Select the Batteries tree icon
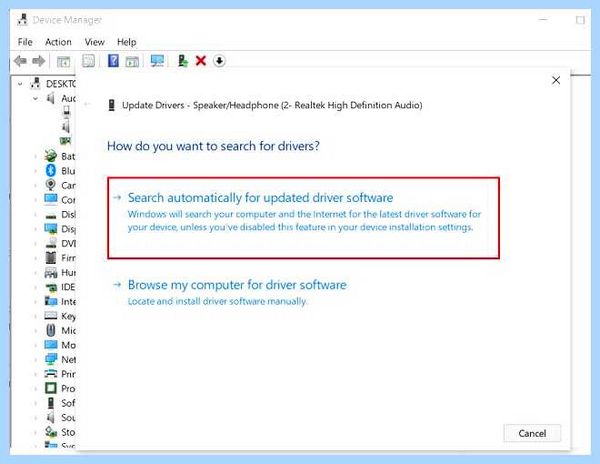The image size is (600, 464). [x=51, y=156]
